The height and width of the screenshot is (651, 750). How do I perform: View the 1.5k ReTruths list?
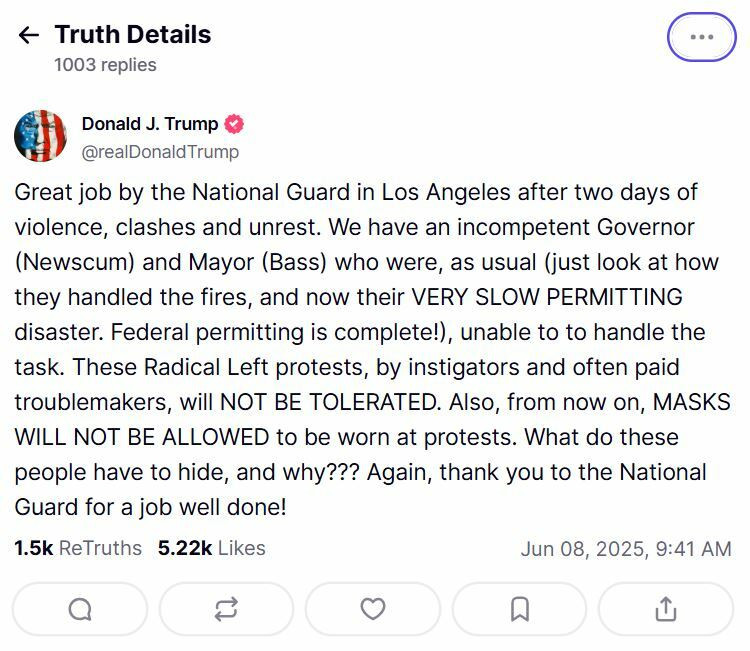[x=78, y=548]
